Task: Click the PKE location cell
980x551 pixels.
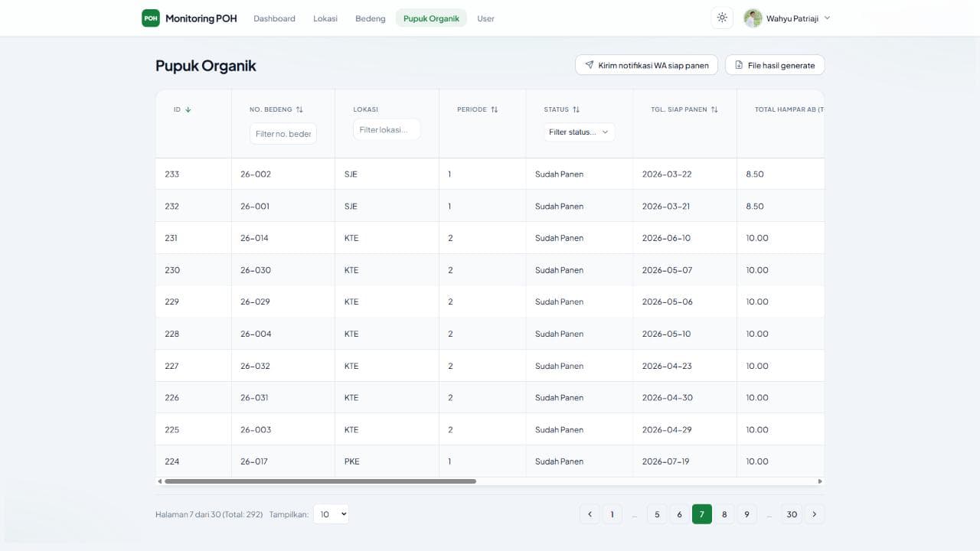Action: (352, 461)
